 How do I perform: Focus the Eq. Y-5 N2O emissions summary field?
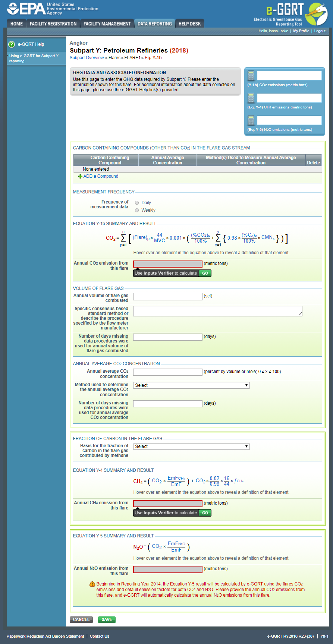coord(289,120)
